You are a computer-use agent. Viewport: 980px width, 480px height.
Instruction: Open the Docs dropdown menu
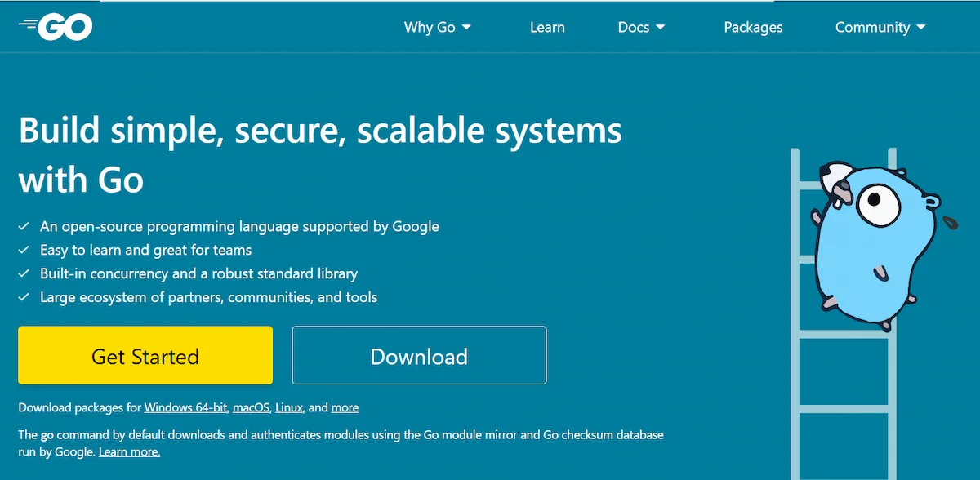[640, 27]
